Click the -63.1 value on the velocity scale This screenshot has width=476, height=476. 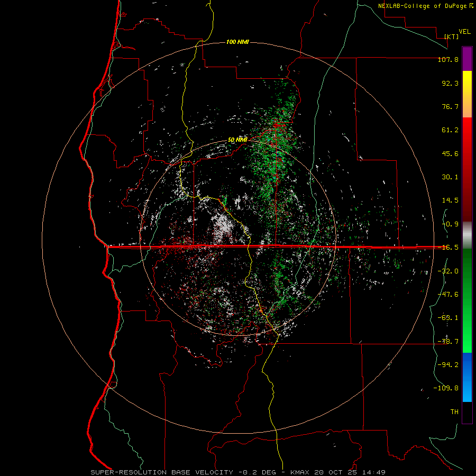coord(448,318)
